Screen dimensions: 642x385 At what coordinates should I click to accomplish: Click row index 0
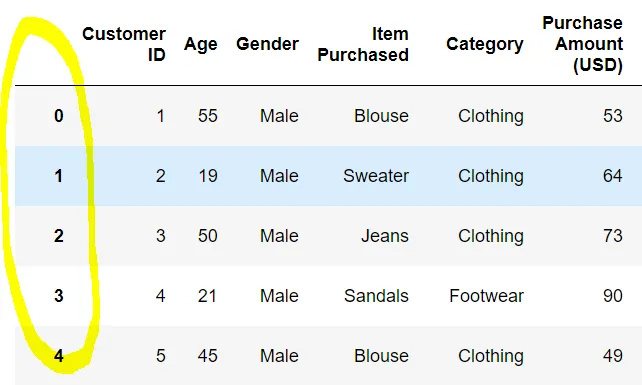tap(59, 116)
